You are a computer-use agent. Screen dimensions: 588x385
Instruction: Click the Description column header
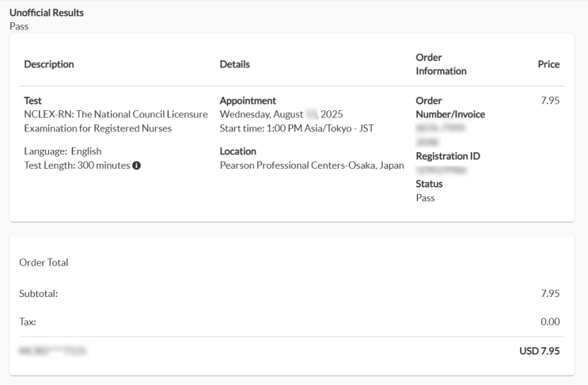click(x=49, y=64)
